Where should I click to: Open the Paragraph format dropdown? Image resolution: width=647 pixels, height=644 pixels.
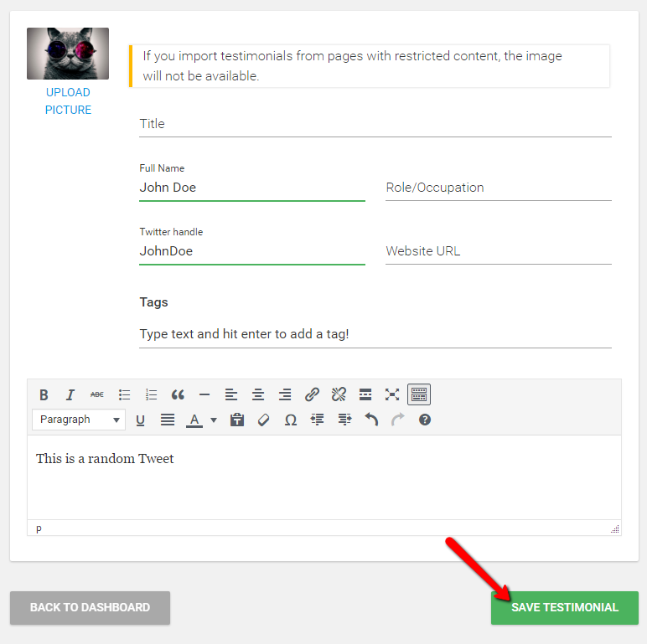click(79, 420)
